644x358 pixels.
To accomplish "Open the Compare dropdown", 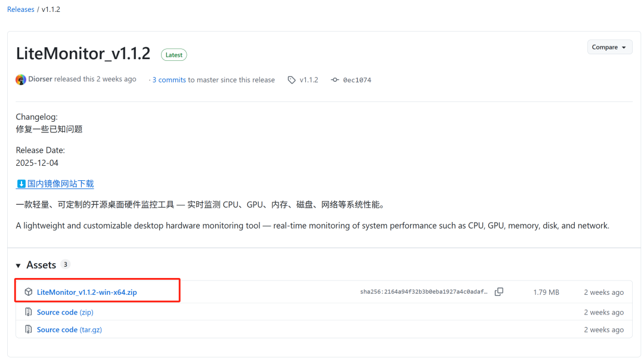I will [x=609, y=47].
